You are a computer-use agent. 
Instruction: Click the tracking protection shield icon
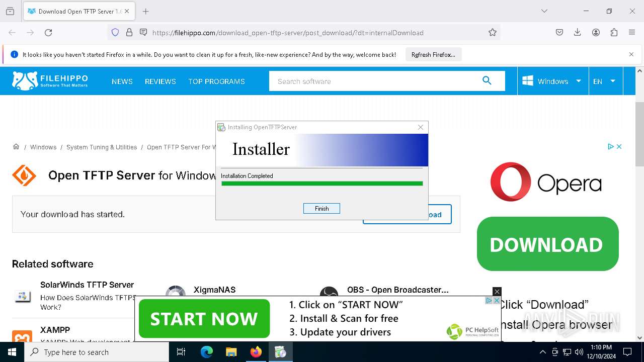tap(115, 33)
